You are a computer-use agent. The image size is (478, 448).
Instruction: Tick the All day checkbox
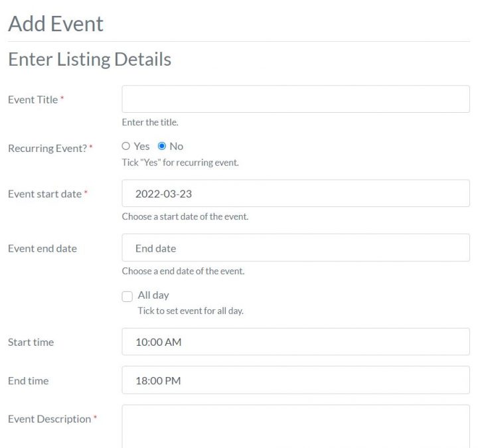[x=127, y=296]
